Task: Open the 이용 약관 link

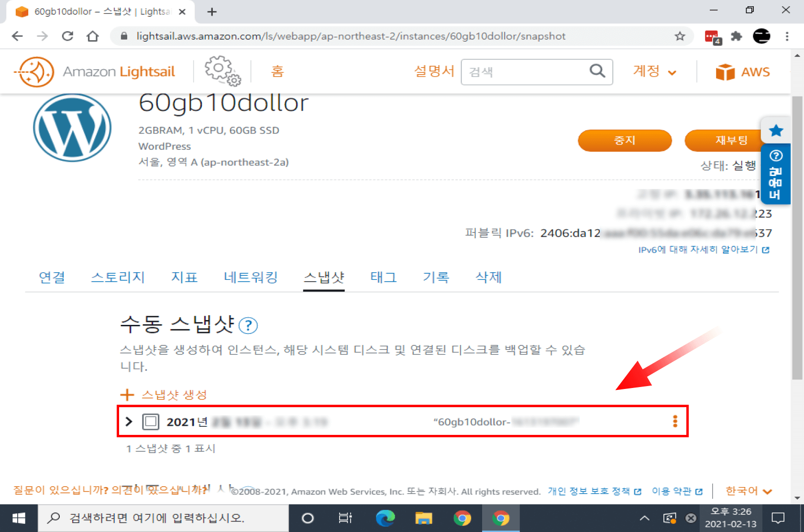Action: coord(677,491)
